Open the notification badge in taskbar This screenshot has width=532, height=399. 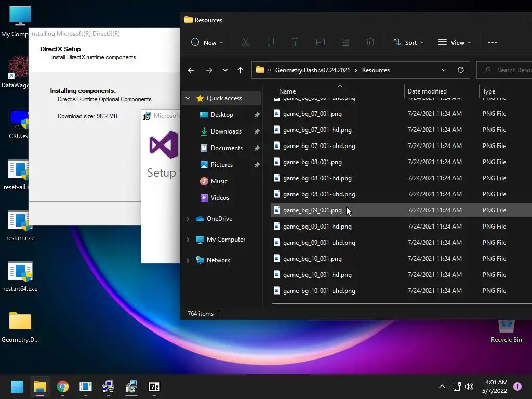(517, 387)
